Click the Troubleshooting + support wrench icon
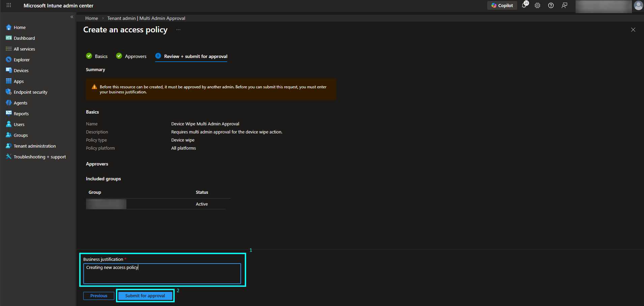 [x=9, y=157]
